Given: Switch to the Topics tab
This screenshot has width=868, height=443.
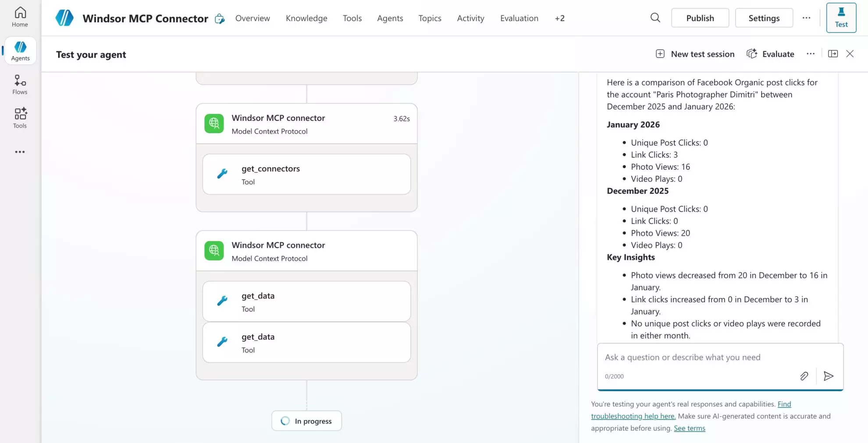Looking at the screenshot, I should coord(430,18).
